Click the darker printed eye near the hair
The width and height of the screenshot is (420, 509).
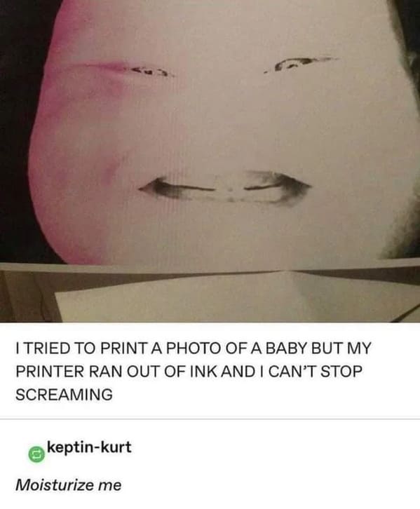300,64
